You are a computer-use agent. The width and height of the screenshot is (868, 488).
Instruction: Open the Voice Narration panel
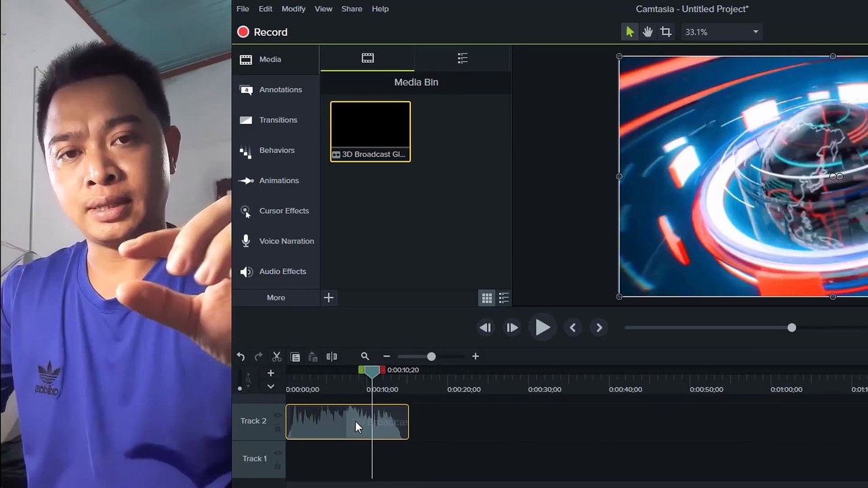click(275, 241)
